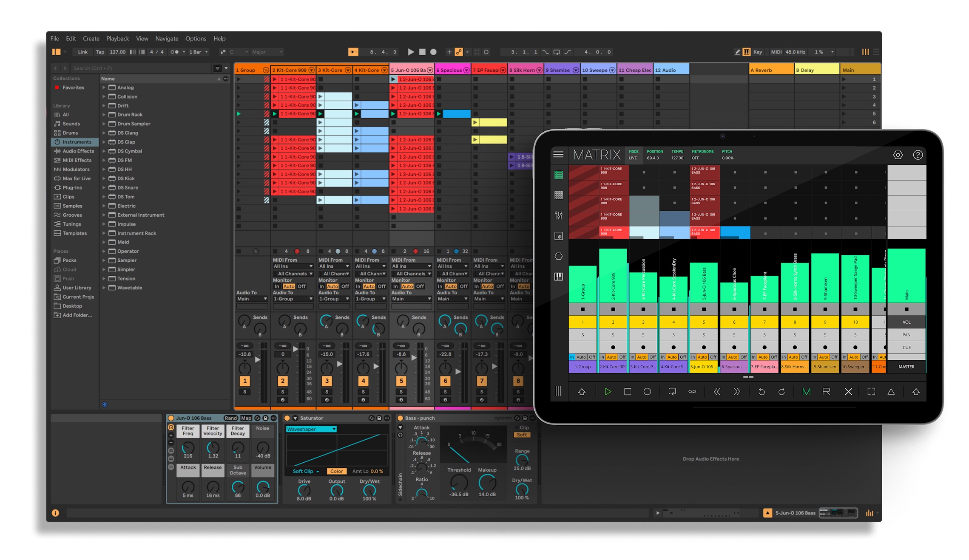This screenshot has height=560, width=969.
Task: Open settings gear in MATRIX app
Action: tap(898, 155)
